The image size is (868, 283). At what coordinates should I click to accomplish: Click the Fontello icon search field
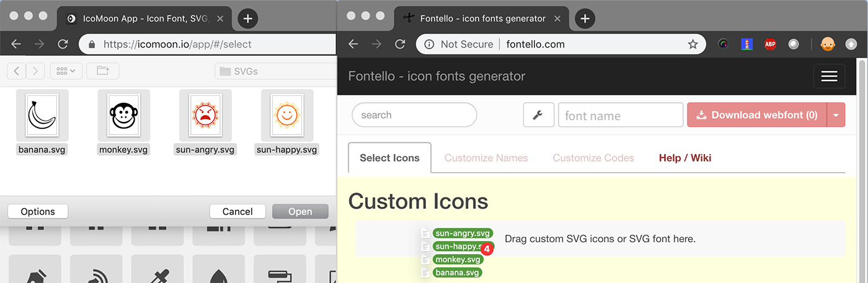tap(414, 115)
